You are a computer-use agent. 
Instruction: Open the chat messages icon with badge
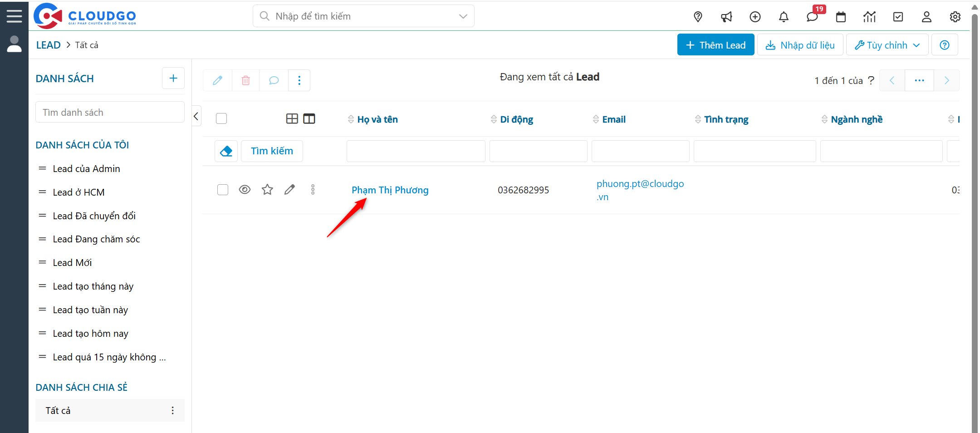pyautogui.click(x=812, y=17)
